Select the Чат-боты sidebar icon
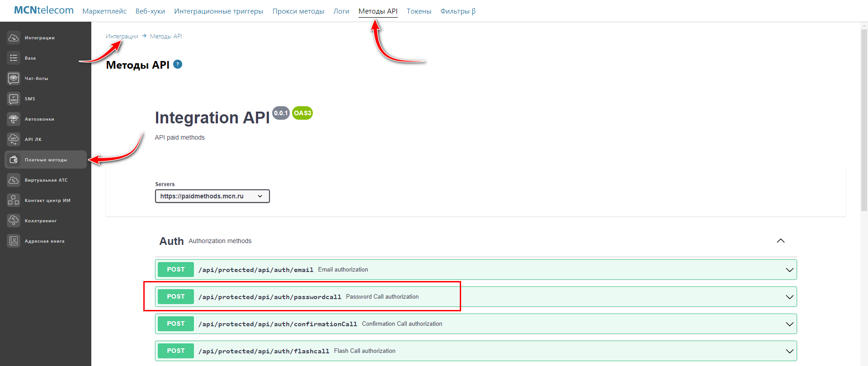Screen dimensions: 868x366 [14, 79]
